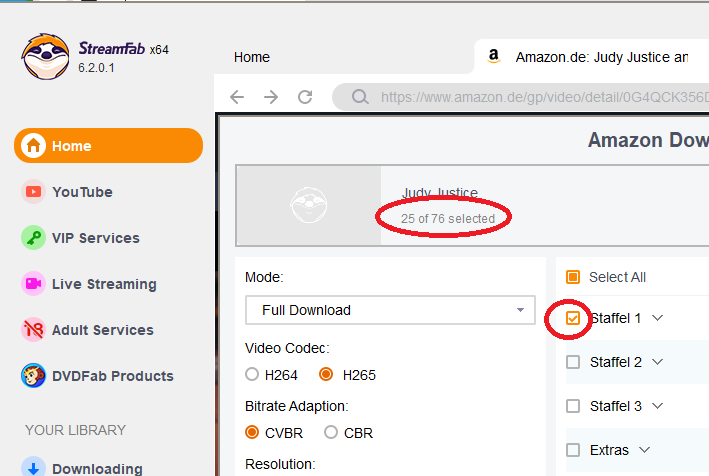Click the Live Streaming camera icon
Screen dimensions: 709x476
(x=34, y=284)
